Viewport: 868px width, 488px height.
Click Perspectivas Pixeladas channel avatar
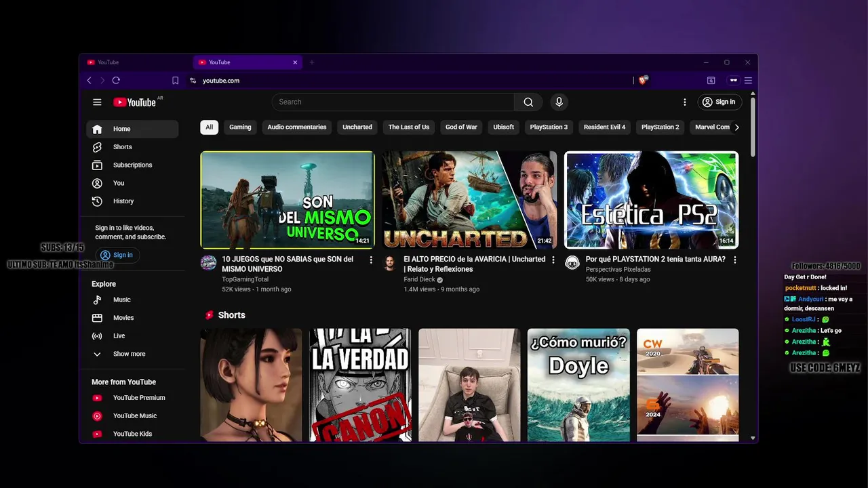click(x=572, y=263)
